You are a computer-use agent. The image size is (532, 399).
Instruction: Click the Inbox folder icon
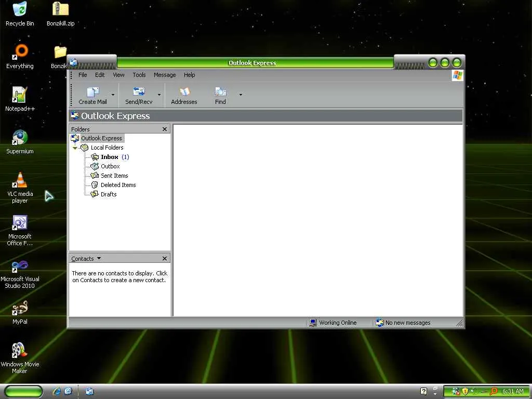point(95,157)
